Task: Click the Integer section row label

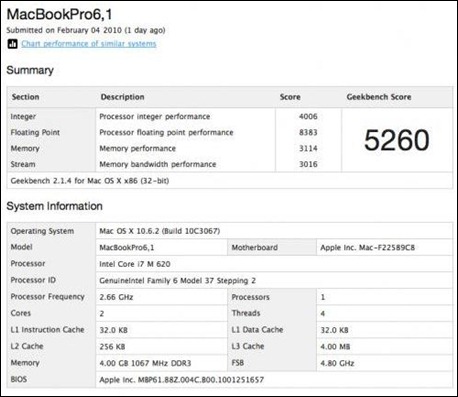Action: pos(23,117)
